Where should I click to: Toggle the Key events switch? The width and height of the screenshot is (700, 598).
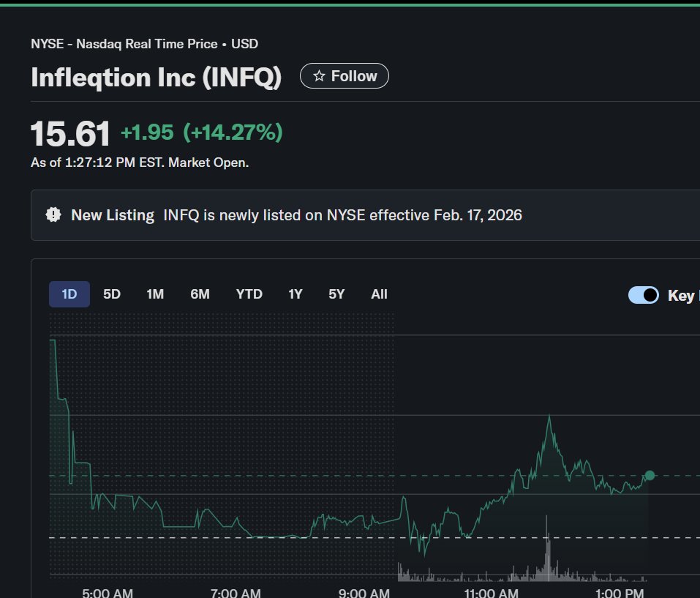click(x=643, y=295)
